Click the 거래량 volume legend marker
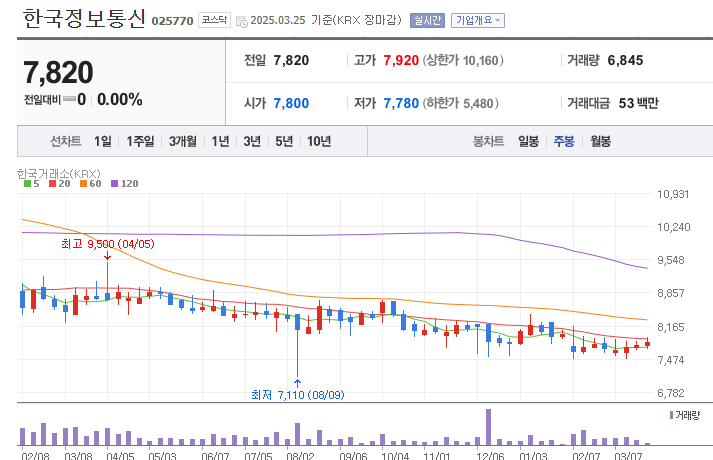The height and width of the screenshot is (460, 713). (x=671, y=415)
